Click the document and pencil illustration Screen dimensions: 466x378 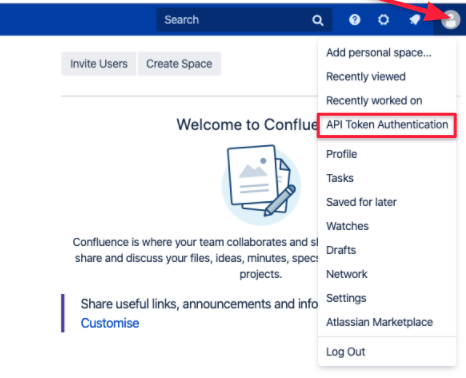[x=261, y=185]
